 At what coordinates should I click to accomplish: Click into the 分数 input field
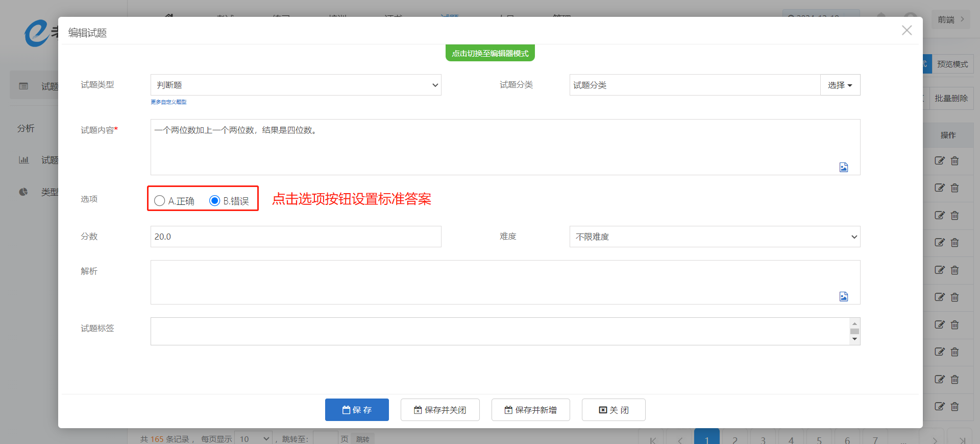click(296, 237)
